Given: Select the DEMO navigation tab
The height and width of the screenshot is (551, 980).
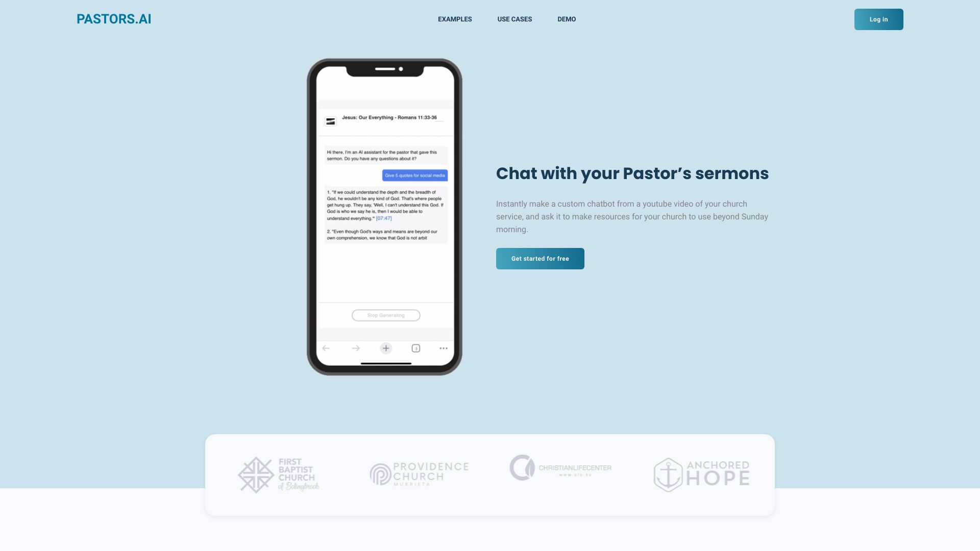Looking at the screenshot, I should click(x=566, y=19).
